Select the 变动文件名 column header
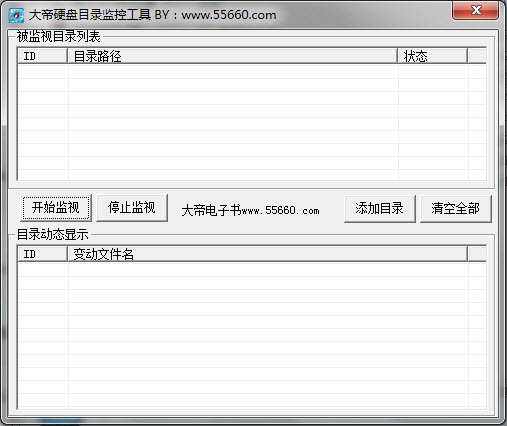507x426 pixels. point(267,254)
